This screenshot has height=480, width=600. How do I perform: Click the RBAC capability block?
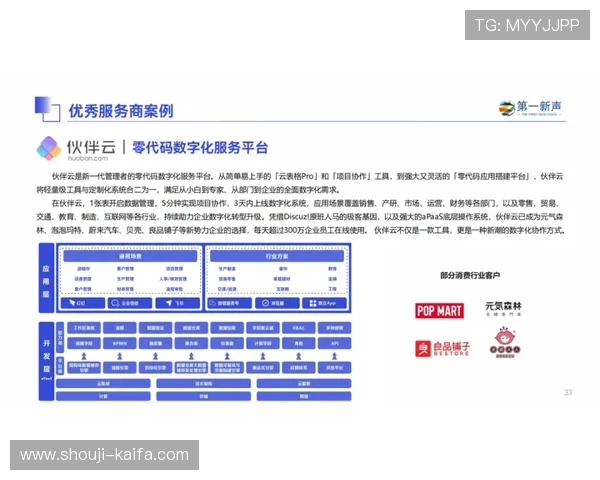pos(298,328)
